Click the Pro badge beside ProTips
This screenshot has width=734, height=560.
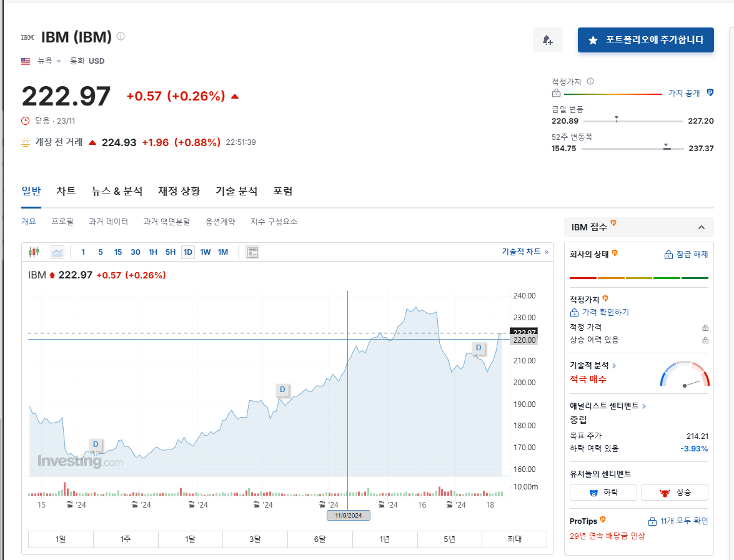click(x=603, y=519)
